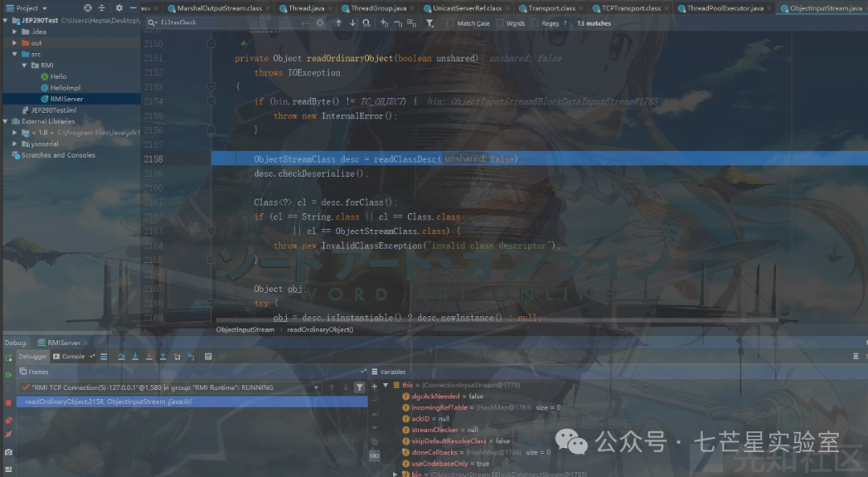Click Run to Cursor icon
This screenshot has height=477, width=868.
tap(191, 356)
